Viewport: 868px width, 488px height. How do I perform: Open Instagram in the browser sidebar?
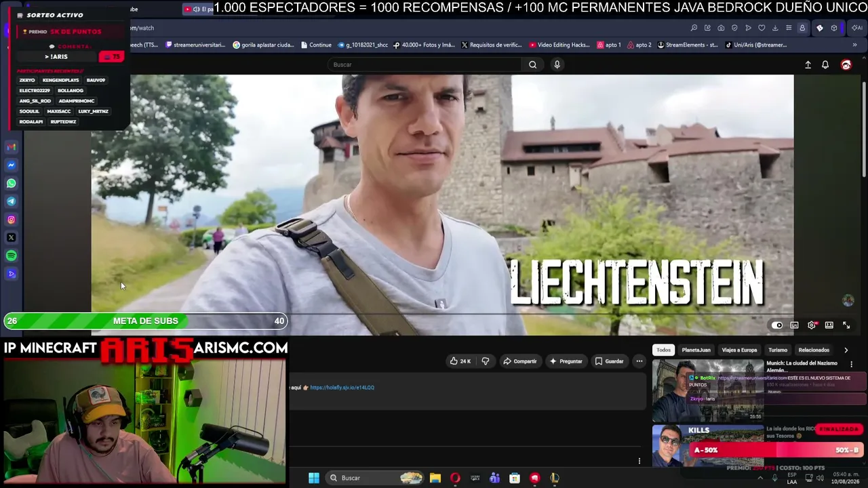12,220
